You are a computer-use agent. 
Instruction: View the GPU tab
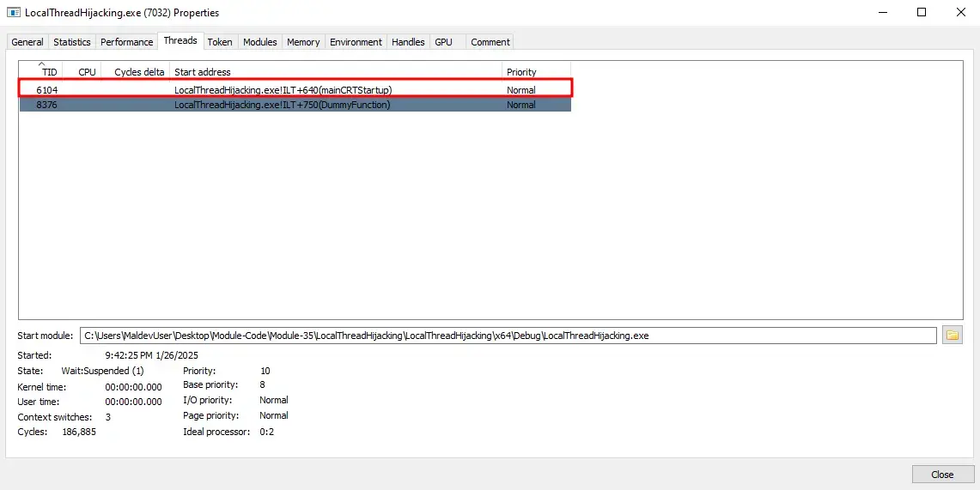click(x=443, y=42)
